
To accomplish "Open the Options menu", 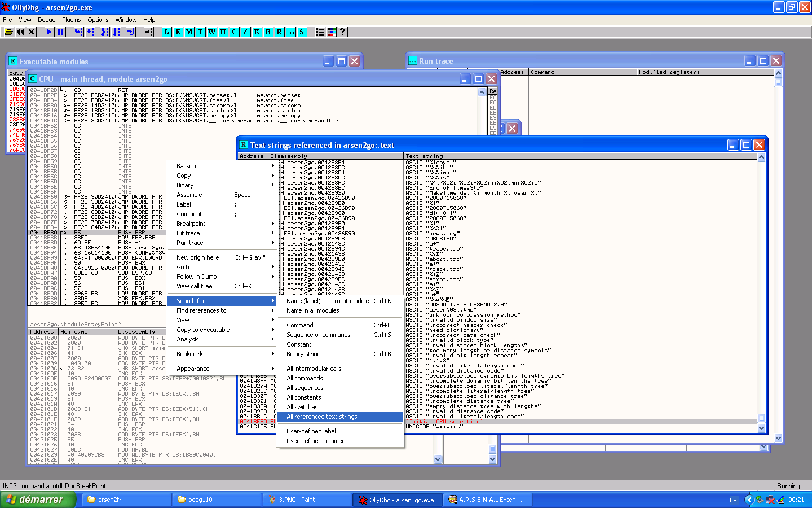I will click(x=98, y=20).
